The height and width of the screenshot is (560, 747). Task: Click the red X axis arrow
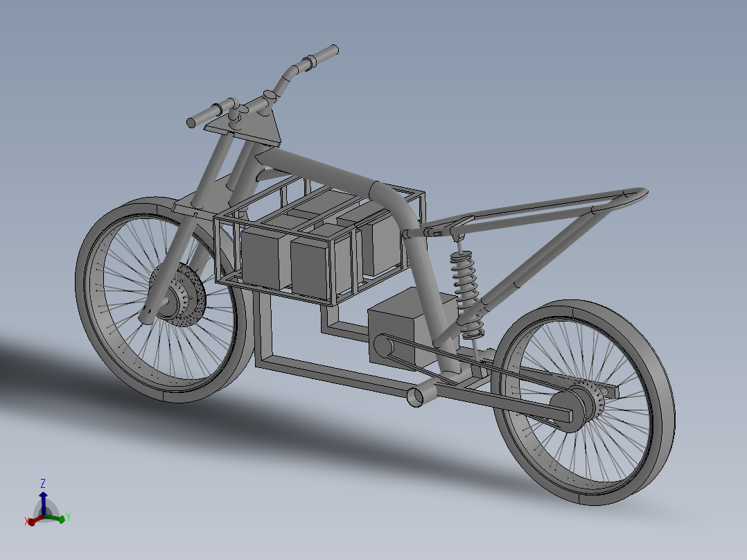pos(32,521)
